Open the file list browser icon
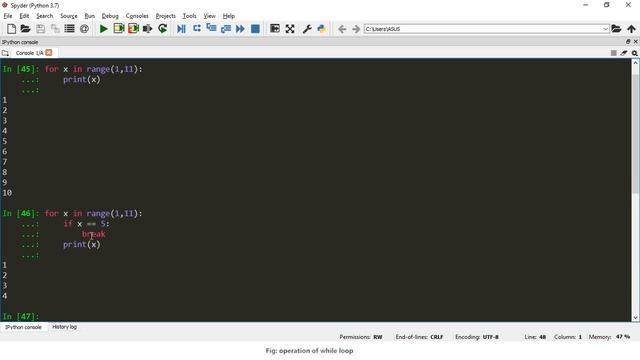640x360 pixels. click(x=69, y=29)
